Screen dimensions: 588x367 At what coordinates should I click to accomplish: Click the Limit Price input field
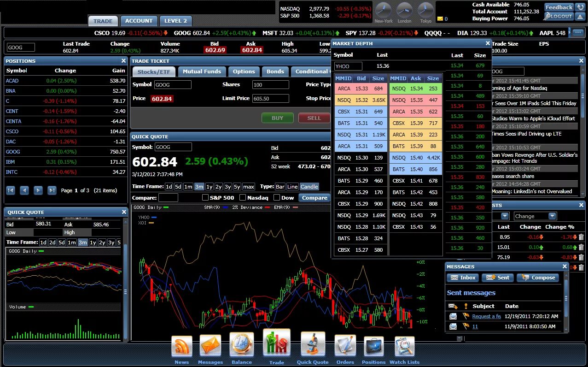point(271,99)
